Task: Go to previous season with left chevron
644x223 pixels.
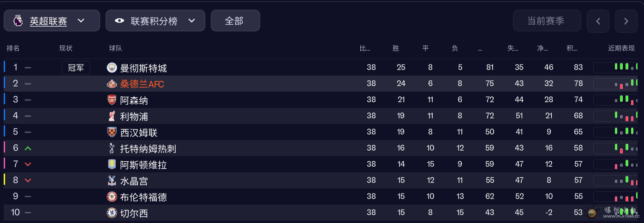Action: 598,21
